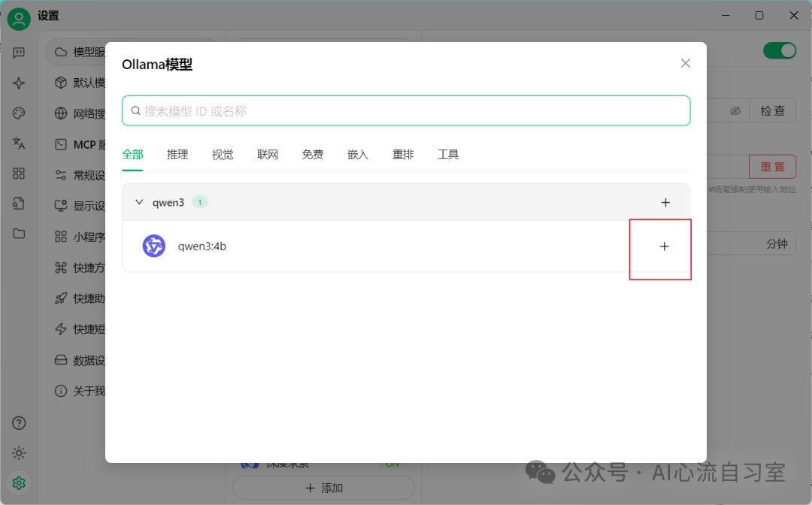The width and height of the screenshot is (812, 505).
Task: Open the chat assistant sidebar icon
Action: point(19,53)
